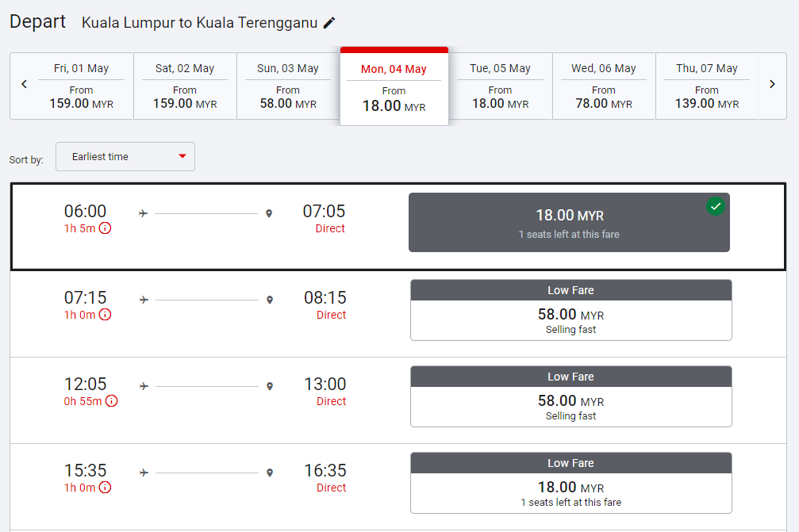Show later dates with right arrow
This screenshot has height=532, width=799.
[772, 85]
